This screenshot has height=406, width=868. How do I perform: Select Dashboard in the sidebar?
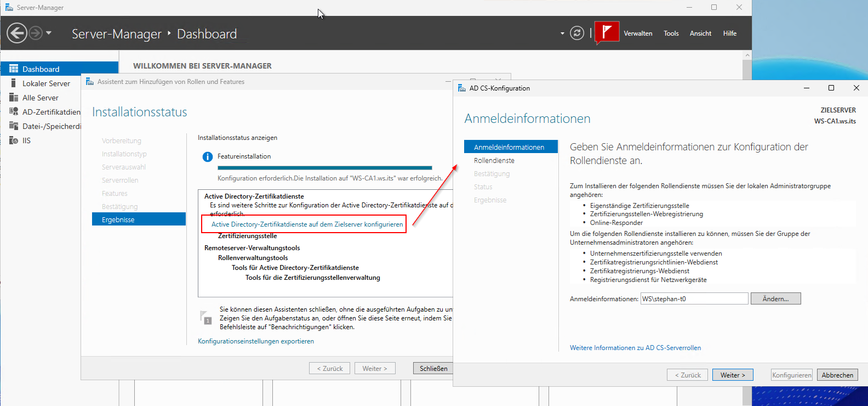[x=59, y=69]
